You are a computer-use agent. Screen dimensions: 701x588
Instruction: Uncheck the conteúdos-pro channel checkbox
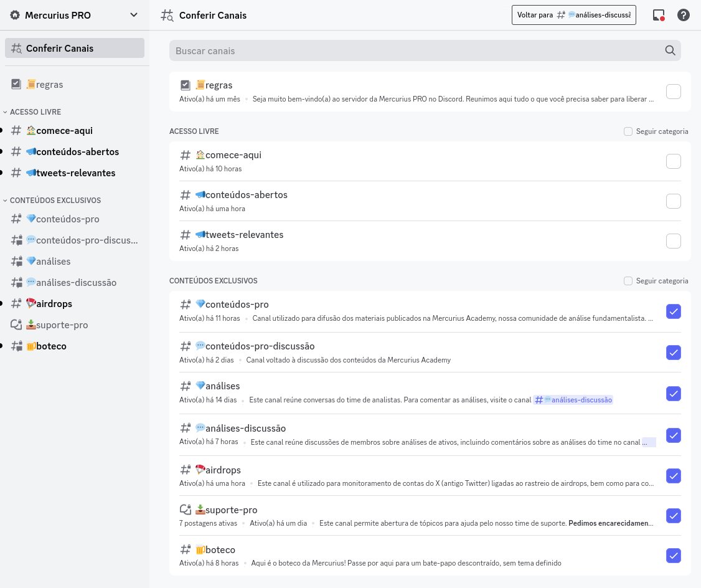[x=673, y=311]
